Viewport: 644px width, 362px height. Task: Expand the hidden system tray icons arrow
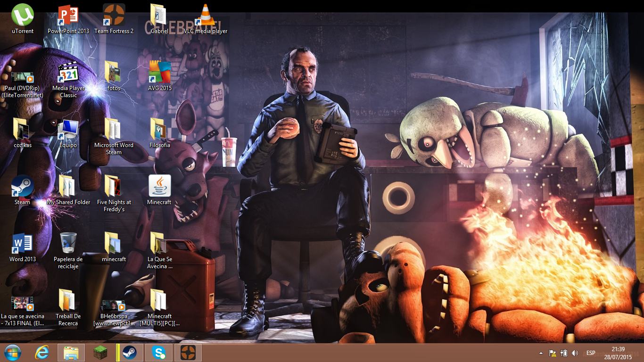coord(541,353)
